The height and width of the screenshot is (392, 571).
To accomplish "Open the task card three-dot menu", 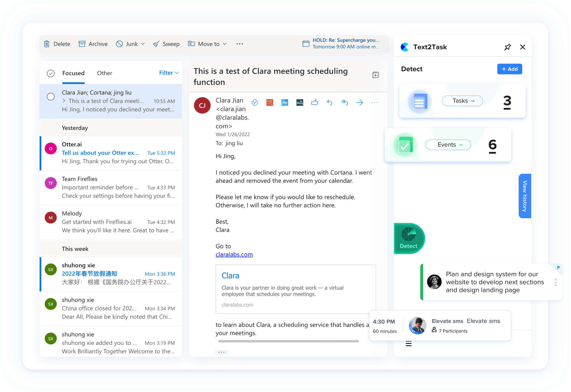I will click(x=556, y=282).
